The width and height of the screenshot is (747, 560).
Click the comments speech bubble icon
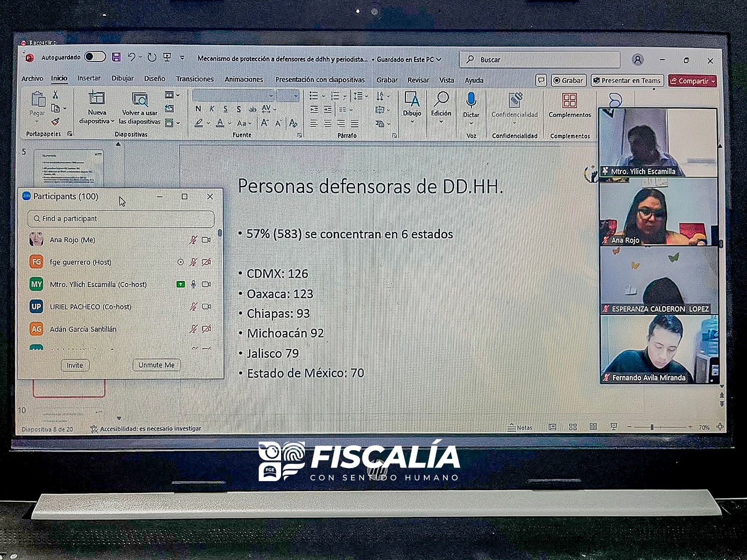pyautogui.click(x=541, y=81)
